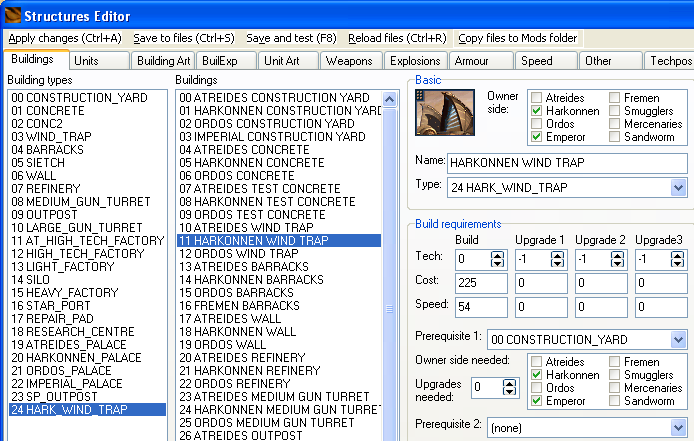Toggle Harkonnen checkbox in Owner side needed
Screen dimensions: 694x441
click(536, 375)
